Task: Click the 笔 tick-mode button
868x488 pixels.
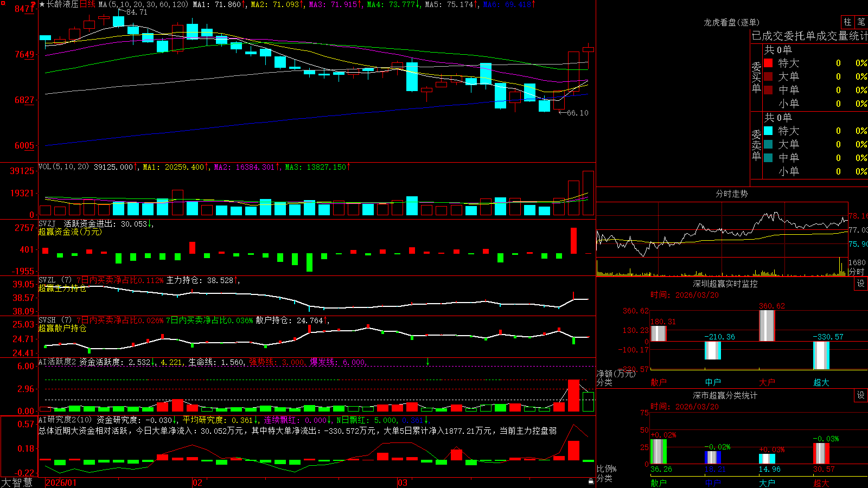Action: [x=861, y=22]
